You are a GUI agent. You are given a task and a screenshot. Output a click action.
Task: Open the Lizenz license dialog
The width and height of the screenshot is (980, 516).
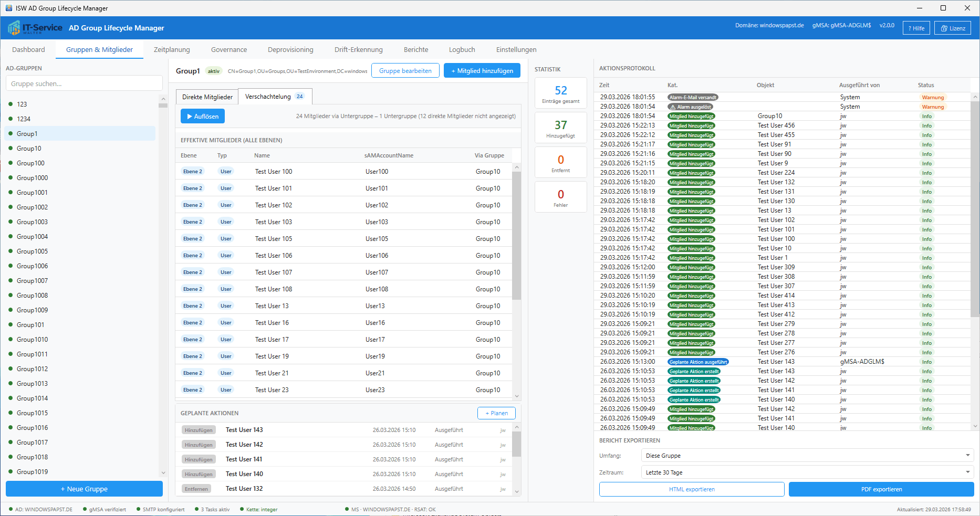(x=952, y=28)
